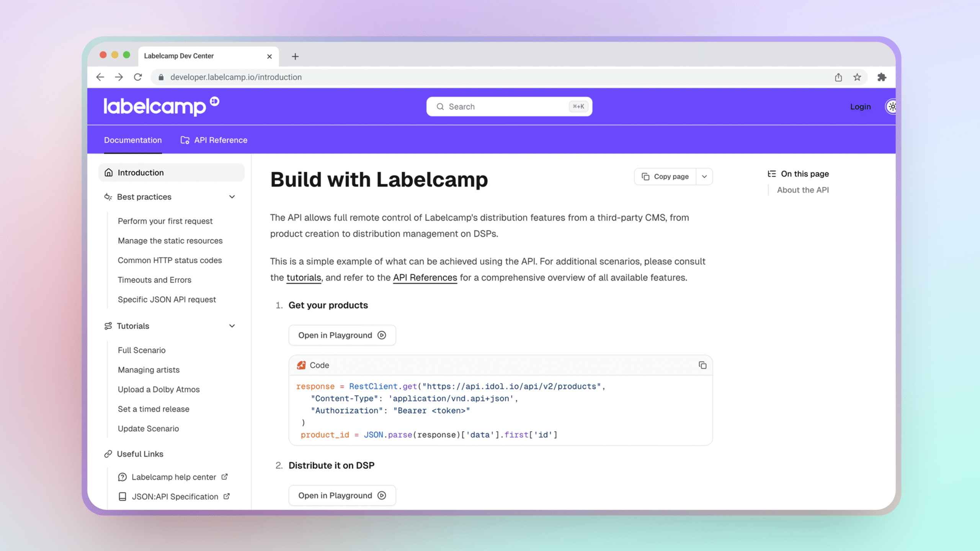980x551 pixels.
Task: Copy the code snippet with copy icon
Action: pyautogui.click(x=702, y=365)
